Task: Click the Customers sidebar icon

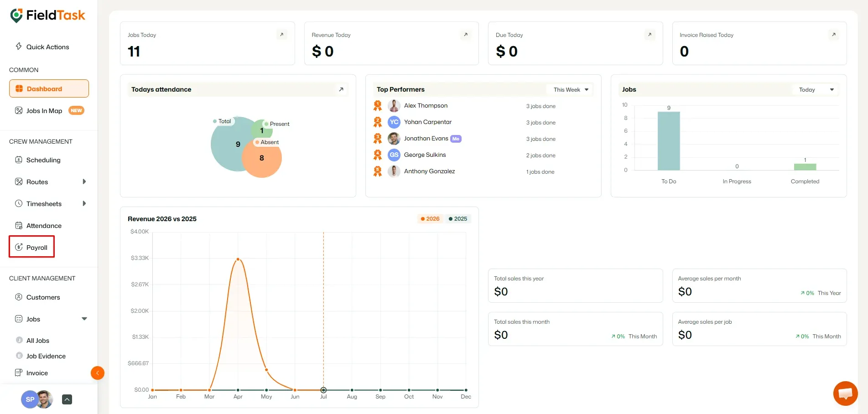Action: tap(19, 297)
